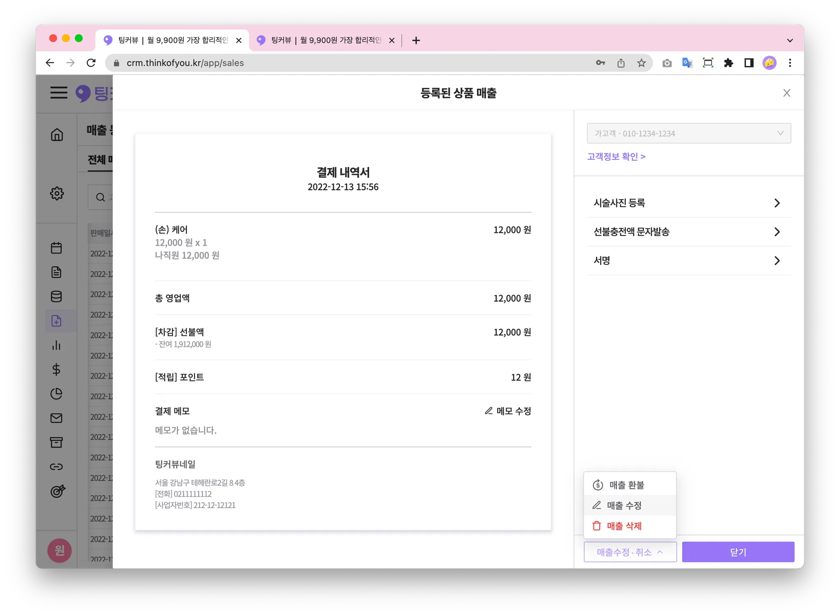Click 메모 수정 pencil link
This screenshot has width=840, height=616.
508,411
